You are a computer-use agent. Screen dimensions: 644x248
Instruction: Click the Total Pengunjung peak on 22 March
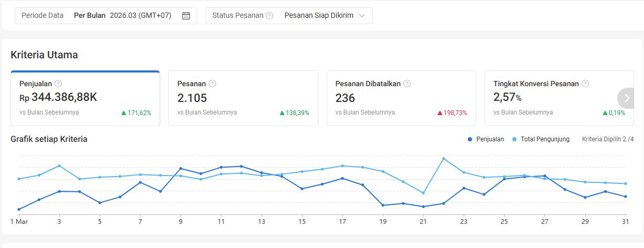pos(444,158)
